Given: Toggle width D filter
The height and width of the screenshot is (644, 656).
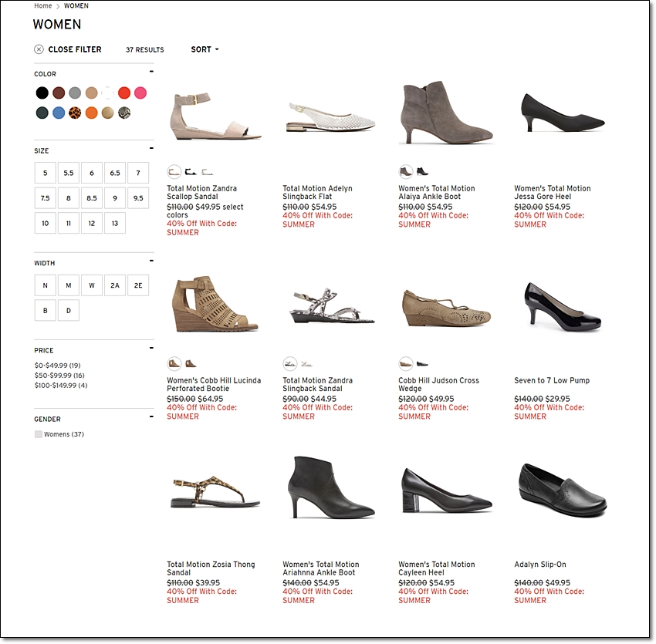Looking at the screenshot, I should coord(69,311).
